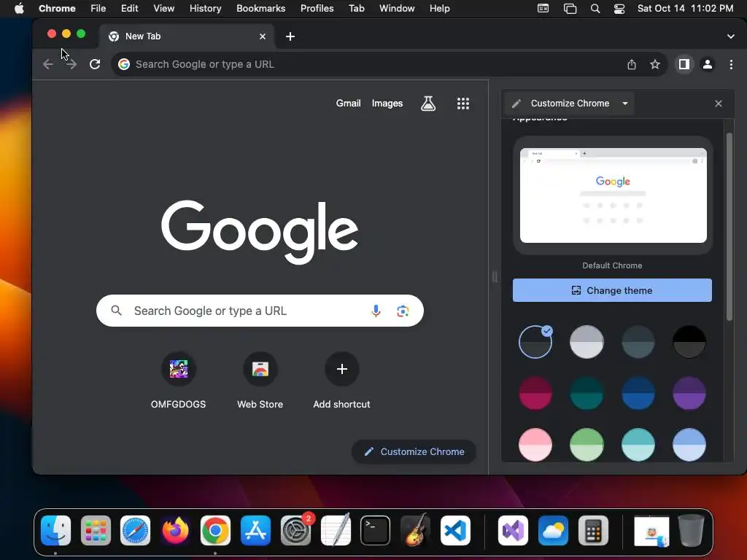747x560 pixels.
Task: Click Customize Chrome button at page bottom
Action: coord(414,451)
